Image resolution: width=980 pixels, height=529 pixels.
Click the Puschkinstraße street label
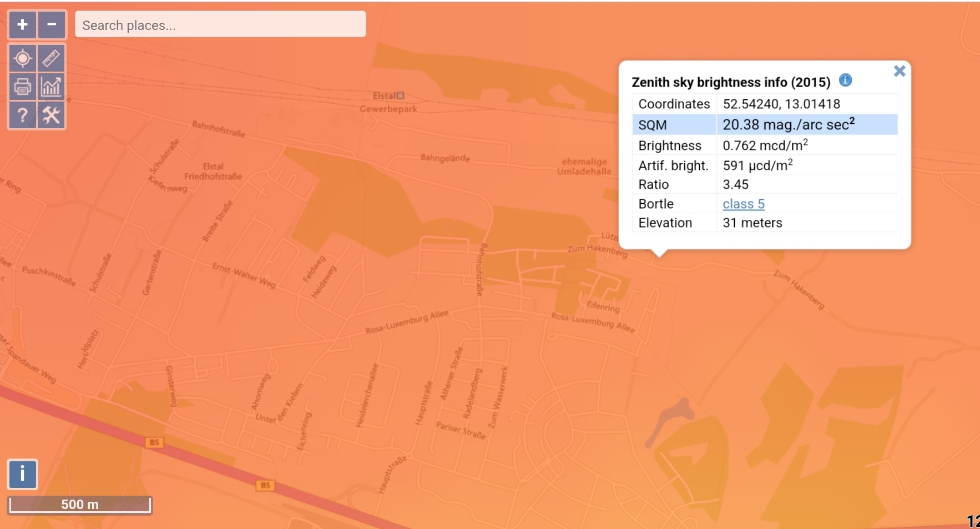point(49,275)
